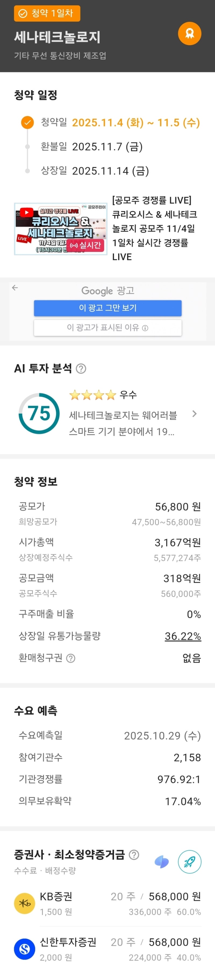Tap the yellow KB증권 logo

click(25, 903)
